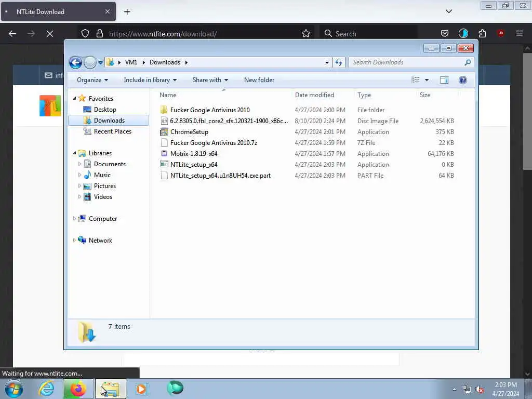Open Firefox extensions puzzle icon

tap(482, 34)
